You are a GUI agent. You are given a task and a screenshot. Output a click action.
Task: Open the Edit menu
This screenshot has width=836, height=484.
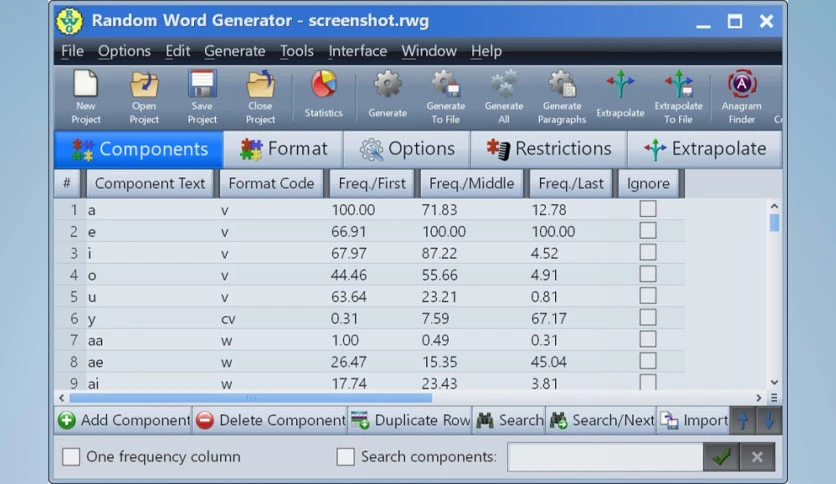(x=178, y=51)
